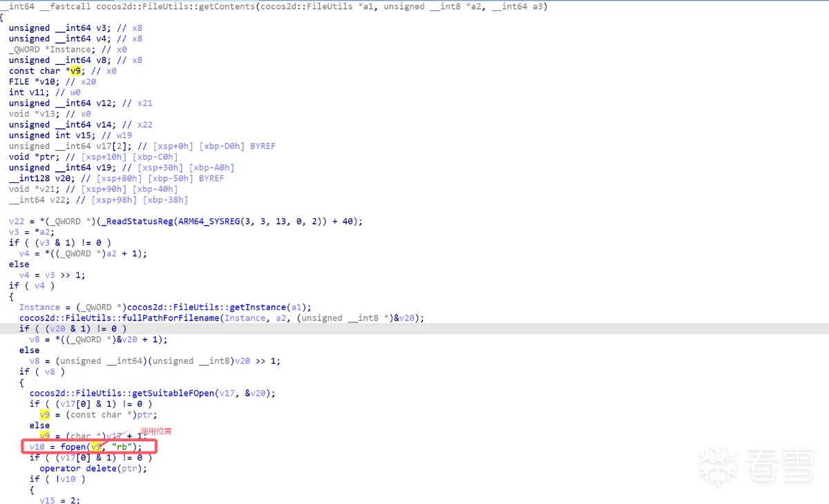This screenshot has width=829, height=504.
Task: Select 'v4 = *((_QWORD *)a2 + 1);' statement
Action: (x=83, y=253)
